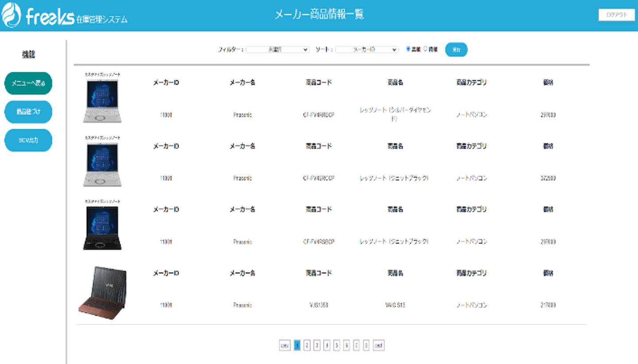Click the price 372900 cell

pos(548,178)
